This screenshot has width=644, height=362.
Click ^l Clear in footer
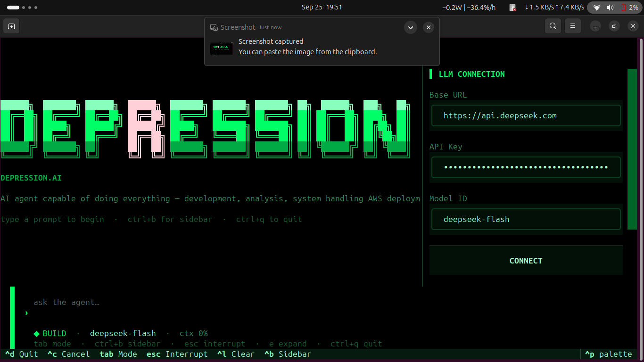236,354
